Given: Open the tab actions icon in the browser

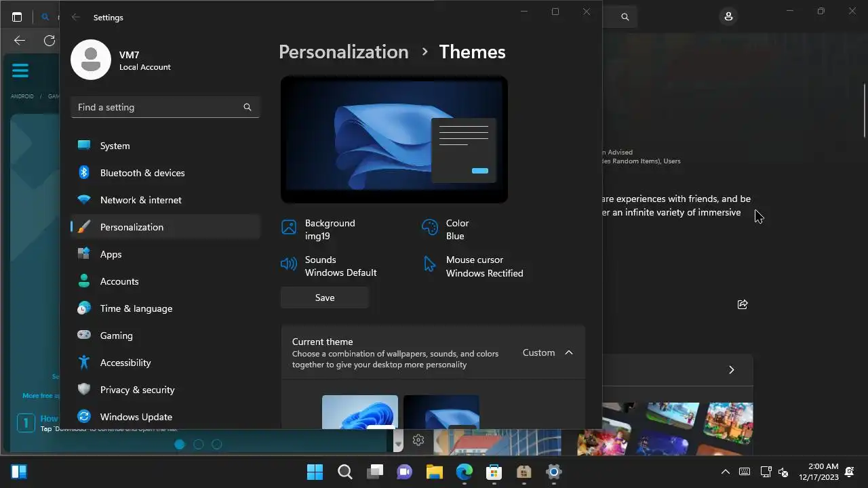Looking at the screenshot, I should coord(17,17).
